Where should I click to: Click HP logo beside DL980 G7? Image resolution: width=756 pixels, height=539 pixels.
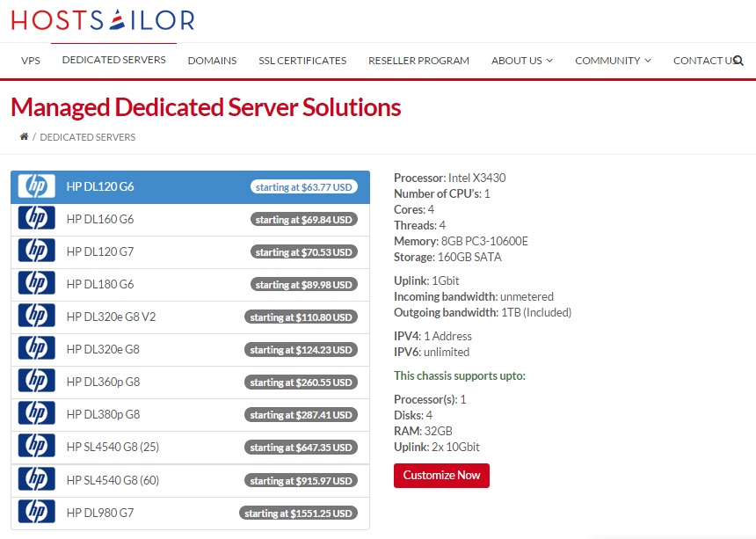[36, 512]
